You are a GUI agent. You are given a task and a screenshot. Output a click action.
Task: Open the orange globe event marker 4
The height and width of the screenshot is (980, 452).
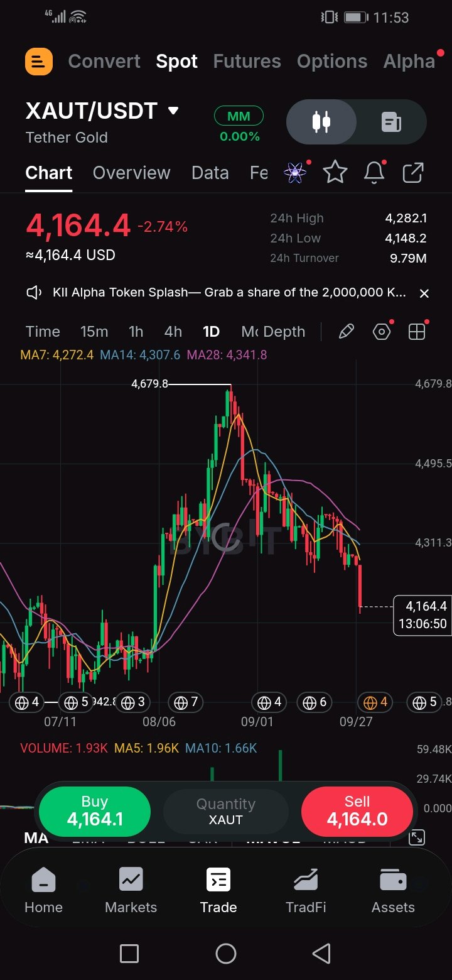pyautogui.click(x=375, y=702)
